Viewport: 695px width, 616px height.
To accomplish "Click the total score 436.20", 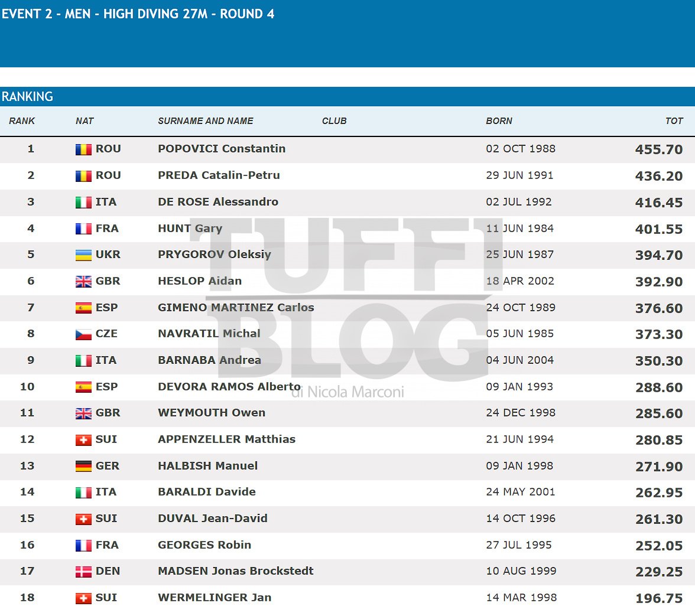I will tap(659, 176).
